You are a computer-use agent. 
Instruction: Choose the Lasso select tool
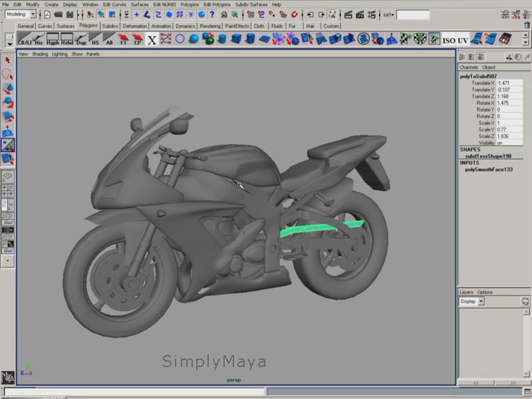[x=7, y=74]
